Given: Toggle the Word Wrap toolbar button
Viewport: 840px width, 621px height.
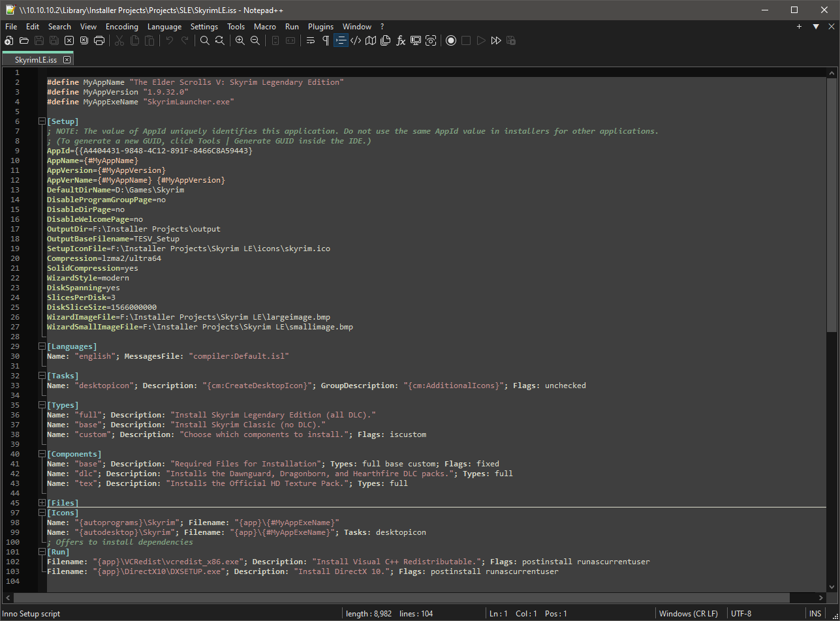Looking at the screenshot, I should pos(311,40).
